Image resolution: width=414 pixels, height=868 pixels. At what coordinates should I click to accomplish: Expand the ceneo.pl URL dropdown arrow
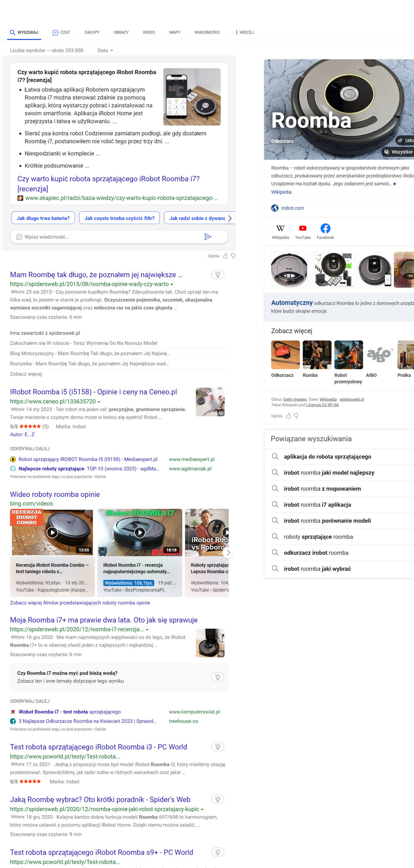click(x=99, y=402)
